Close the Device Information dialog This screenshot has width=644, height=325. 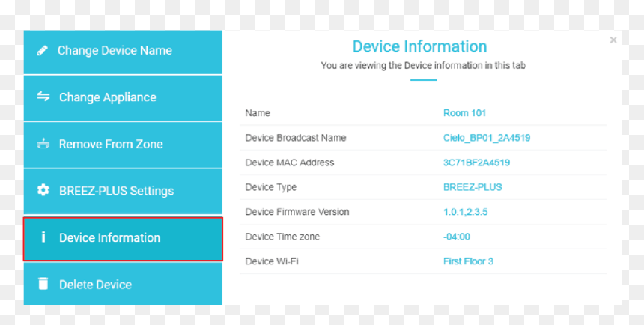[x=613, y=40]
